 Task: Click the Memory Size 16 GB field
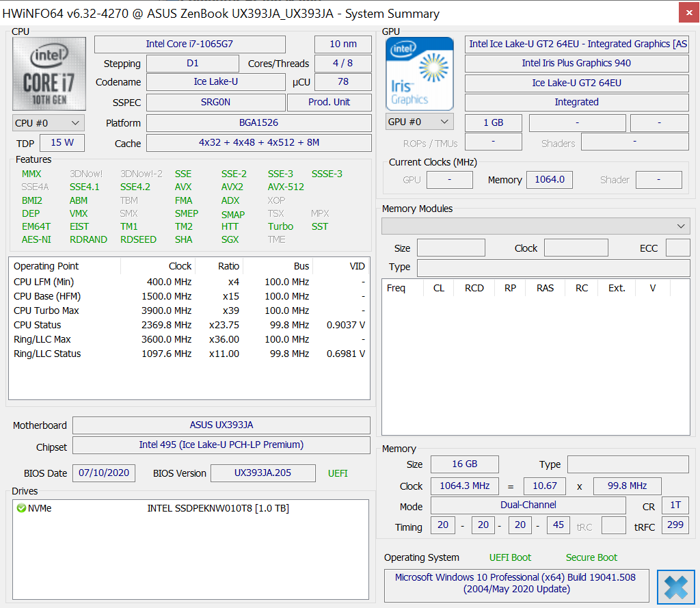[465, 464]
